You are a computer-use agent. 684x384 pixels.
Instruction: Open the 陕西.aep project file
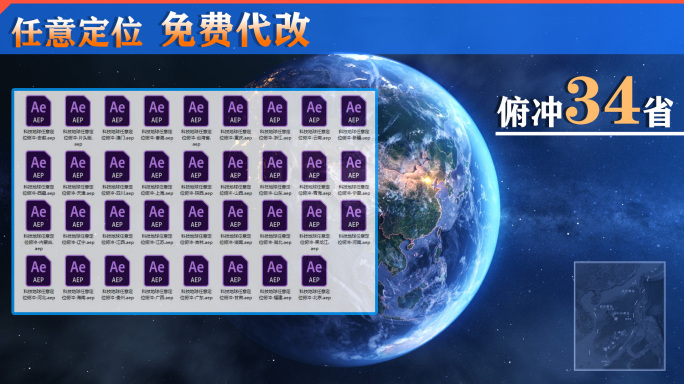point(196,167)
